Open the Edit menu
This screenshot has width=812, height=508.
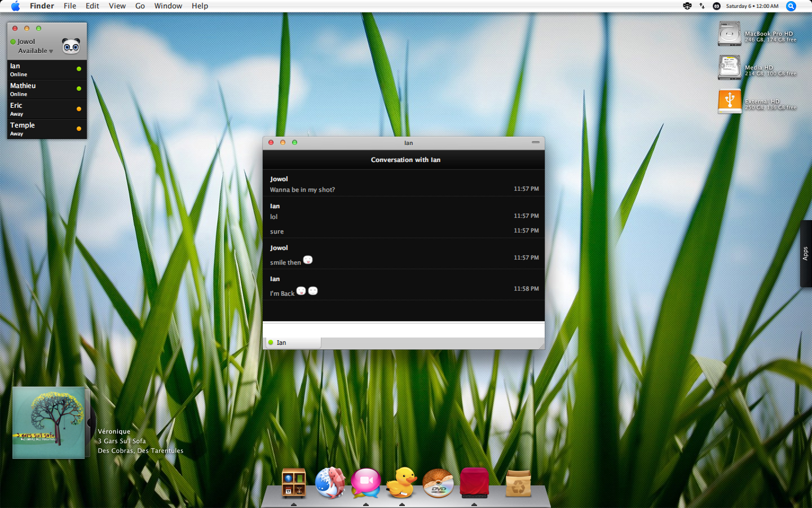92,6
